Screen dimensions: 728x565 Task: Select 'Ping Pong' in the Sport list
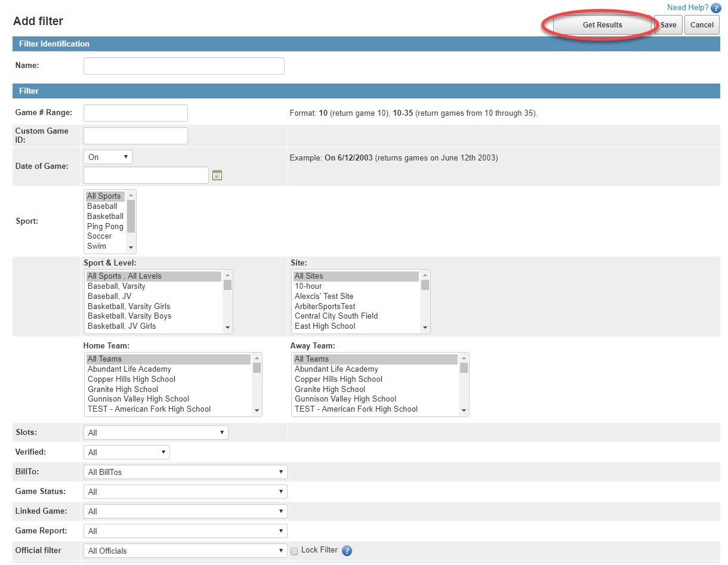click(x=106, y=226)
